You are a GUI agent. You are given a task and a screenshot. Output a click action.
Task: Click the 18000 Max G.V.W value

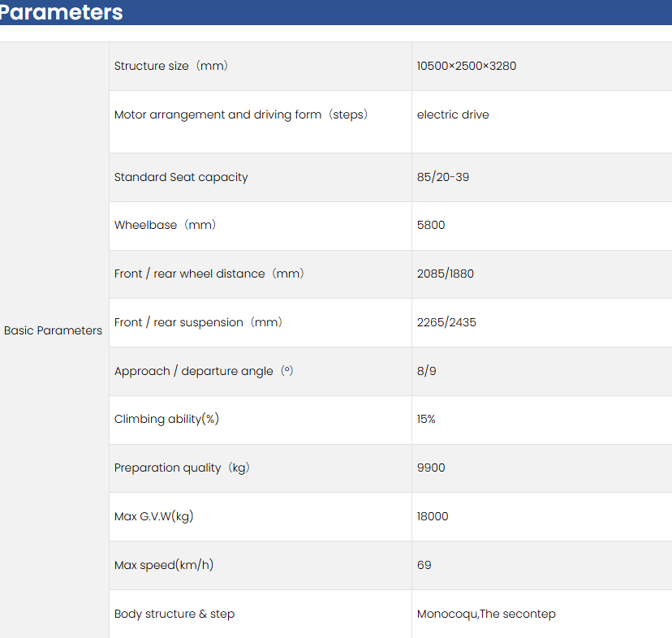click(433, 516)
